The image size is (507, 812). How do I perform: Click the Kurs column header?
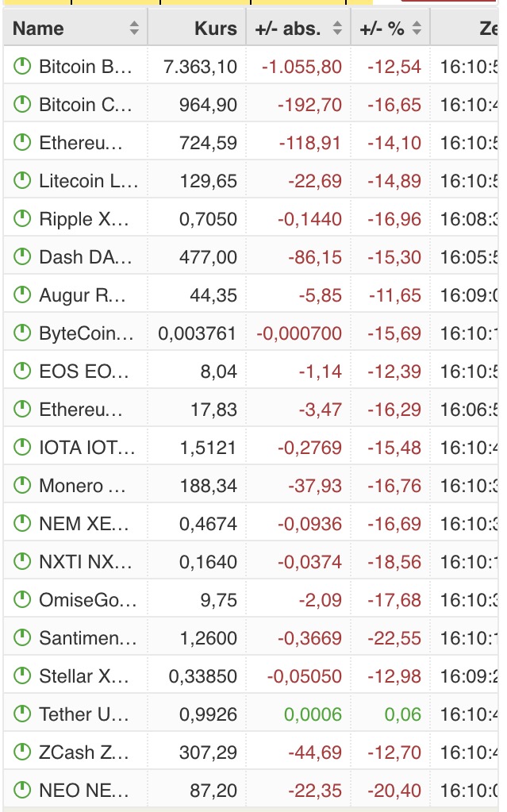point(216,29)
